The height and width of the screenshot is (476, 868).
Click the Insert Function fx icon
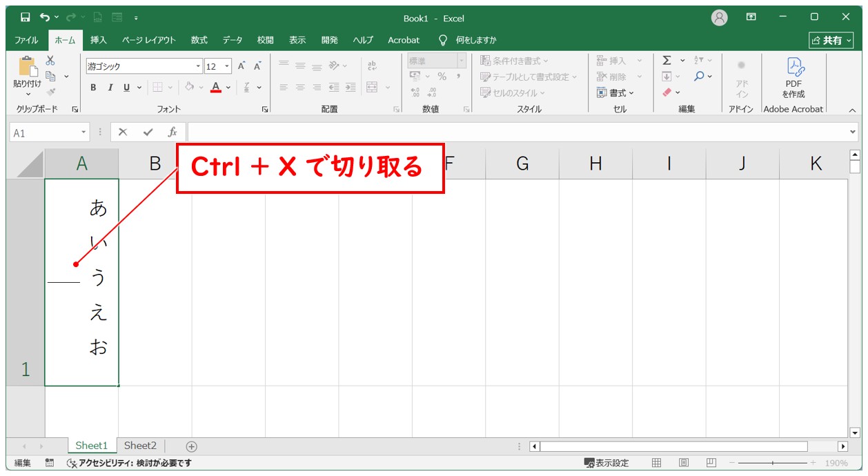click(x=172, y=132)
